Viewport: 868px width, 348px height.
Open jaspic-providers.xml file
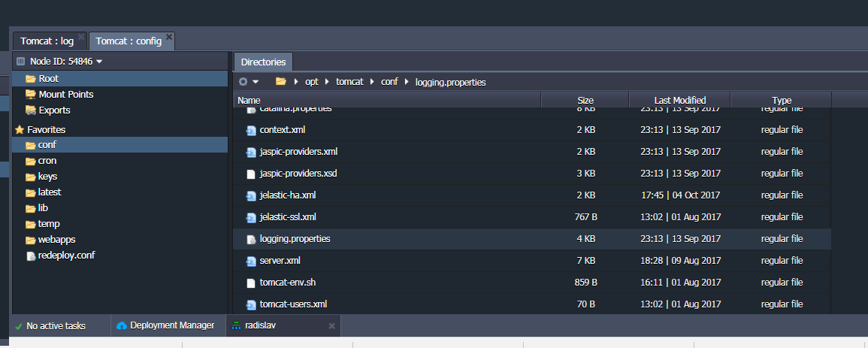298,152
